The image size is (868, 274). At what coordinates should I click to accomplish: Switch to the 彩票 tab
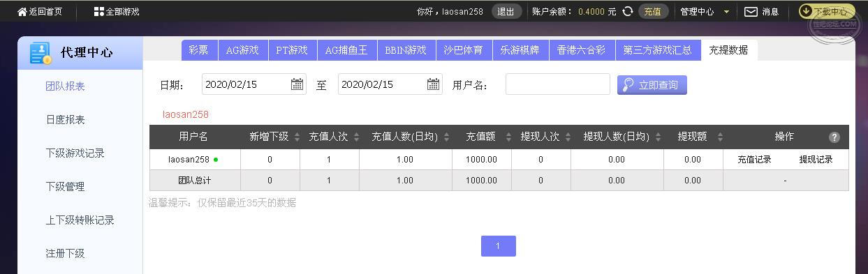(x=199, y=50)
